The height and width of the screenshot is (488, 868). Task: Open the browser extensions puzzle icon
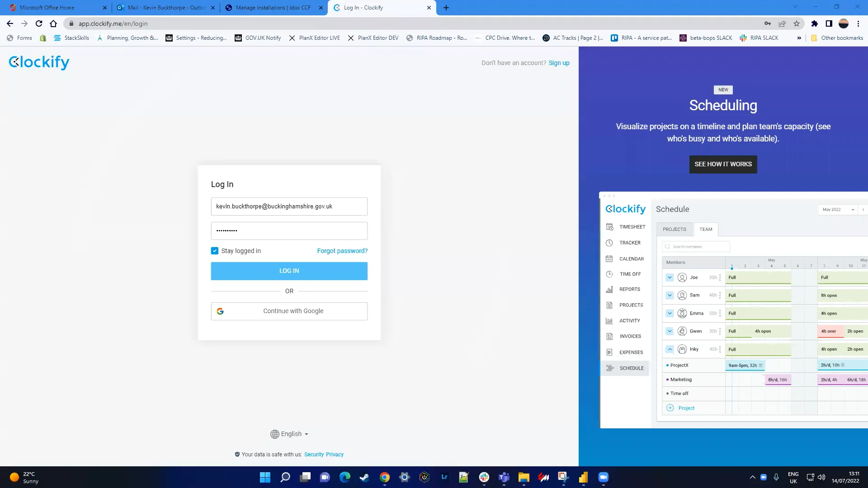[x=815, y=23]
